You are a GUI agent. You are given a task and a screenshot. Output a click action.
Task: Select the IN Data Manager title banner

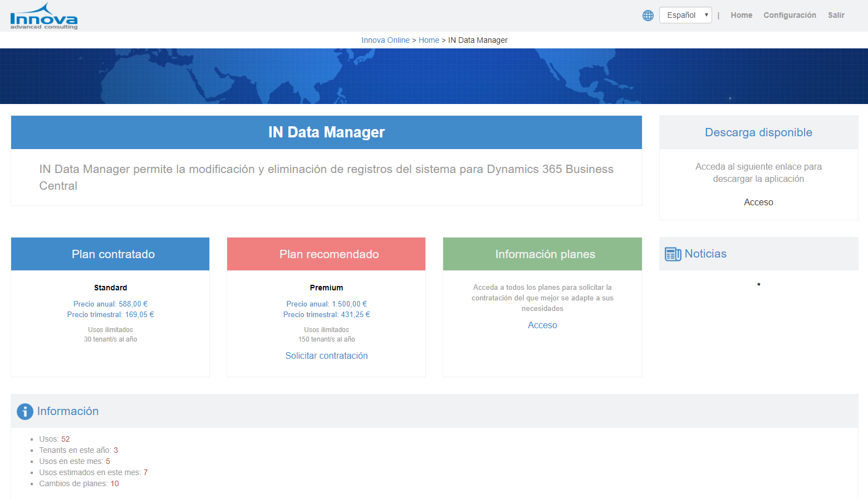tap(326, 132)
